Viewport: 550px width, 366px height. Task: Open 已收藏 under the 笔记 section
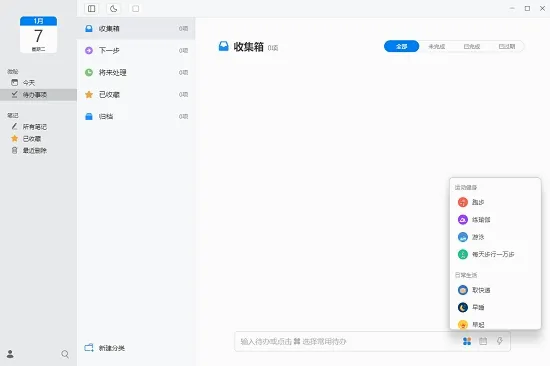coord(38,139)
